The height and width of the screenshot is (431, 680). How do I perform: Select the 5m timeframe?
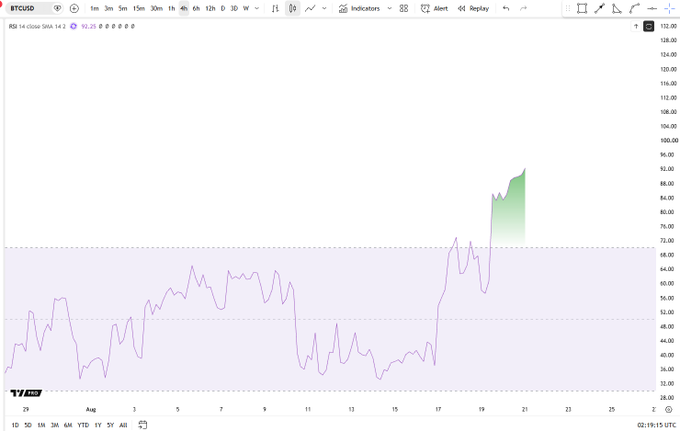[x=123, y=8]
